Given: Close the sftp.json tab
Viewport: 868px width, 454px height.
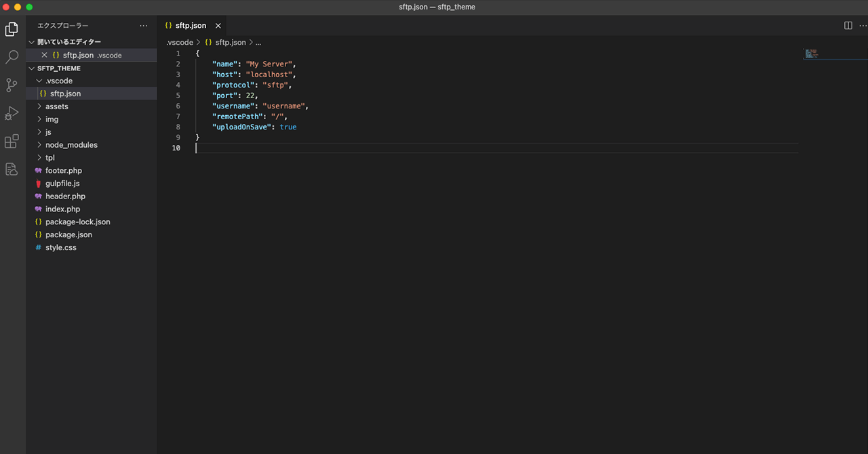Looking at the screenshot, I should pos(218,26).
